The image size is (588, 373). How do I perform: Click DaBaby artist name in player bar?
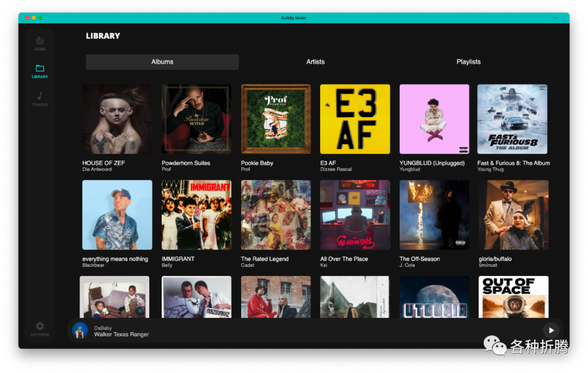click(x=103, y=328)
